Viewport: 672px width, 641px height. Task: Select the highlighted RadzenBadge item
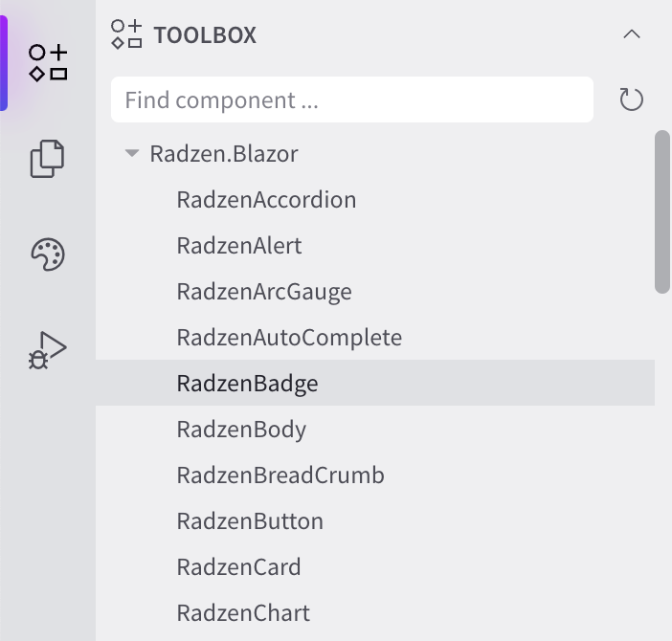point(375,383)
